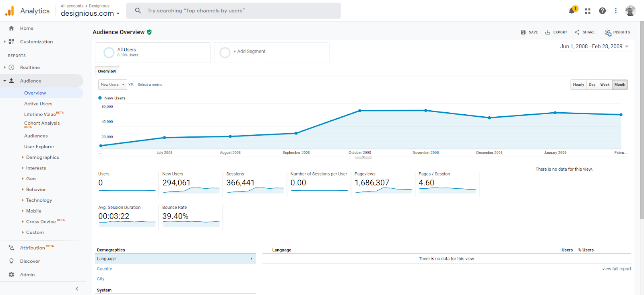Click the Insights icon

pyautogui.click(x=608, y=32)
